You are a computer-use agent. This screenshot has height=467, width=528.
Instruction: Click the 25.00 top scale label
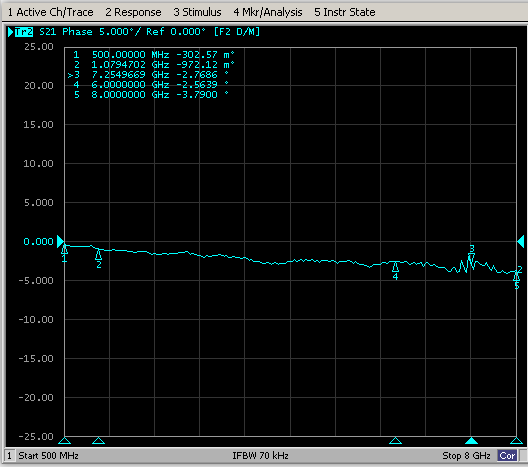(x=39, y=46)
